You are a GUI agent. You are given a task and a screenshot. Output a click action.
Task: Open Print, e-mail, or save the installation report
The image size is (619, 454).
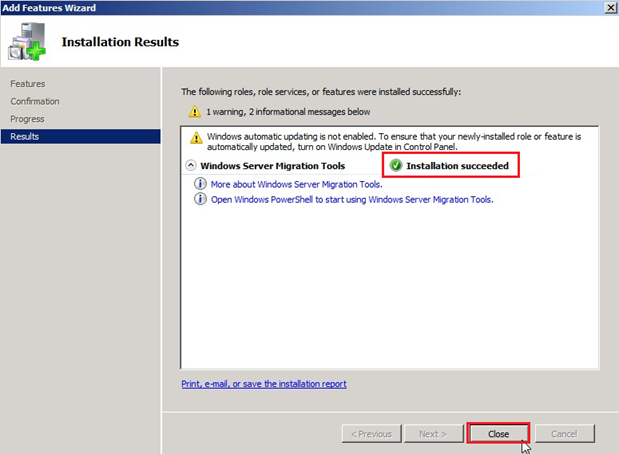[x=264, y=384]
